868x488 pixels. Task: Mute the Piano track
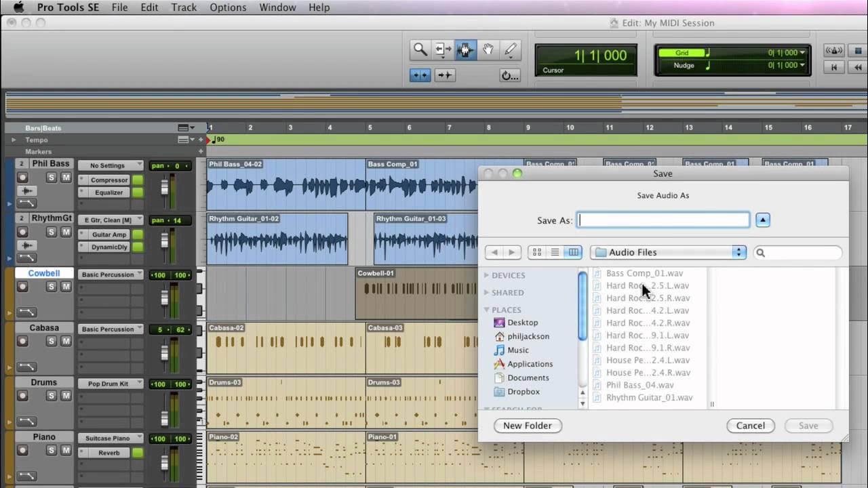point(66,451)
